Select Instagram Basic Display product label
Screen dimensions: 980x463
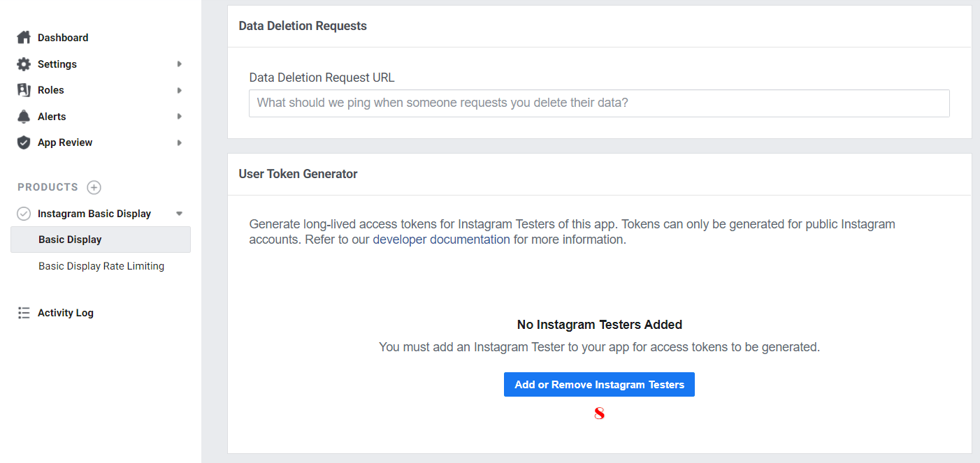tap(94, 214)
